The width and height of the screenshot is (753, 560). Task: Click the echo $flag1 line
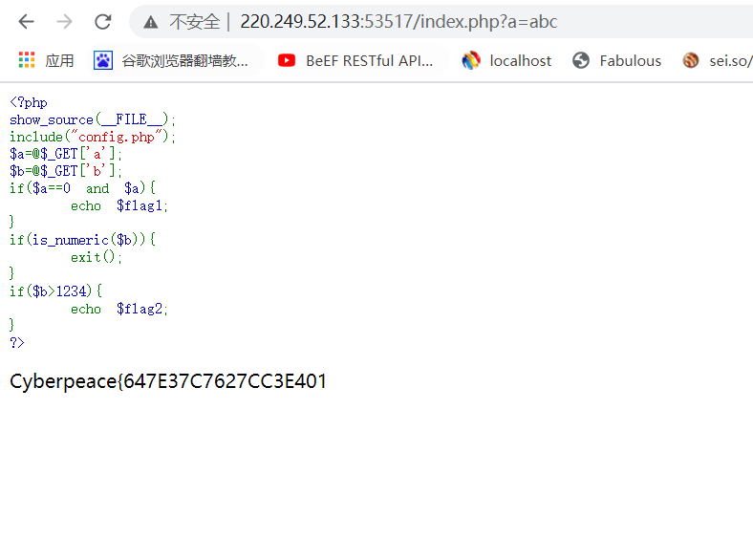pyautogui.click(x=119, y=205)
